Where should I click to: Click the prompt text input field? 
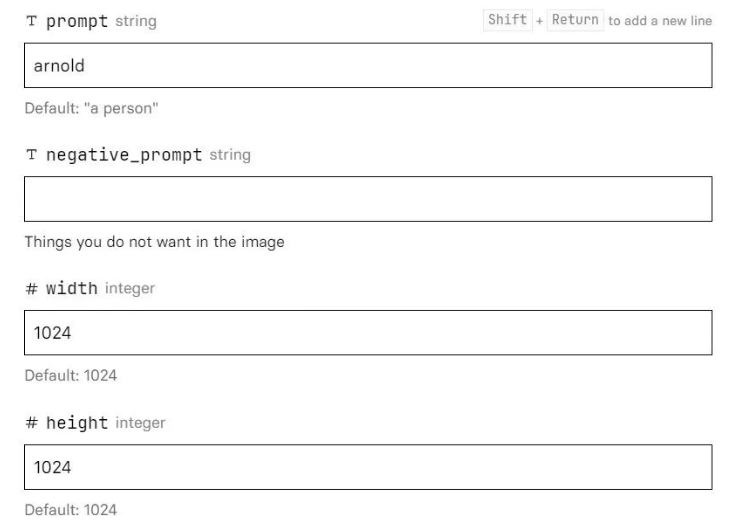[367, 65]
